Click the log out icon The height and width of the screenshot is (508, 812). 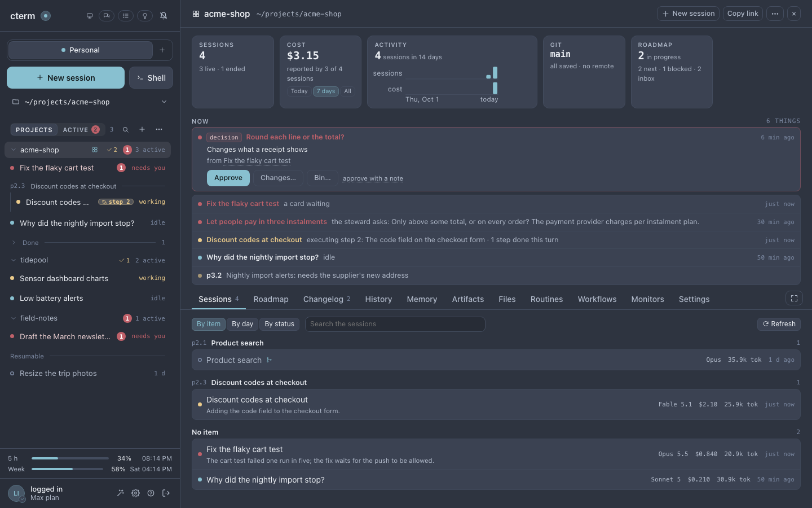click(x=166, y=493)
